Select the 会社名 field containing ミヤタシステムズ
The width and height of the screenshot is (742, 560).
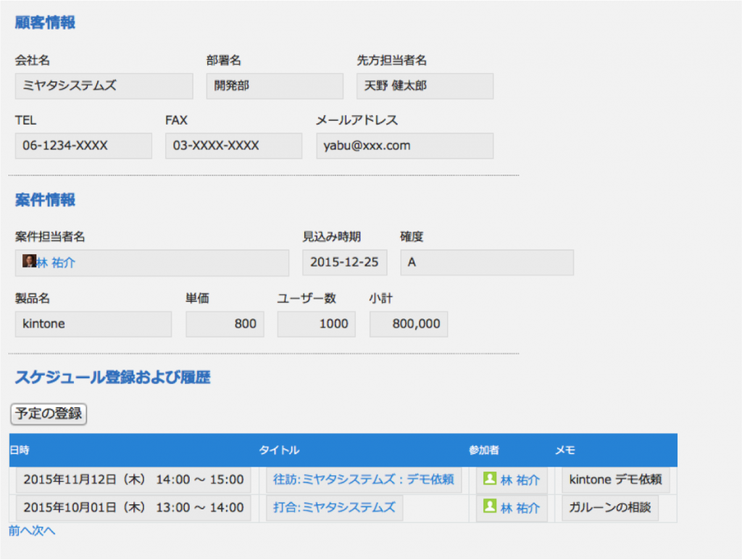click(103, 85)
